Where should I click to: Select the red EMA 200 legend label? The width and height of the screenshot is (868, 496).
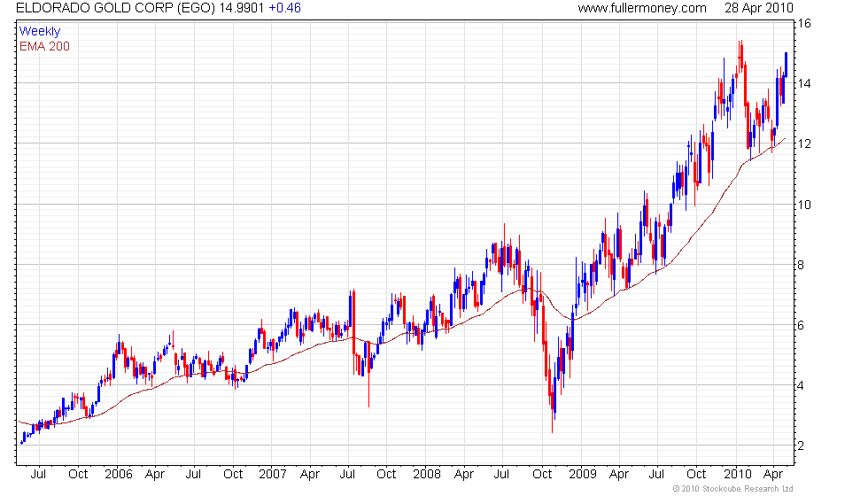pos(45,46)
